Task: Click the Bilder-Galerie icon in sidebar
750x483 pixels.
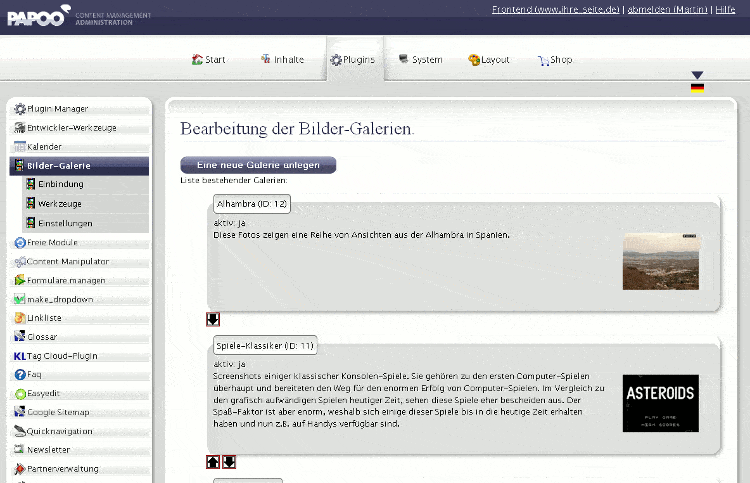Action: 19,165
